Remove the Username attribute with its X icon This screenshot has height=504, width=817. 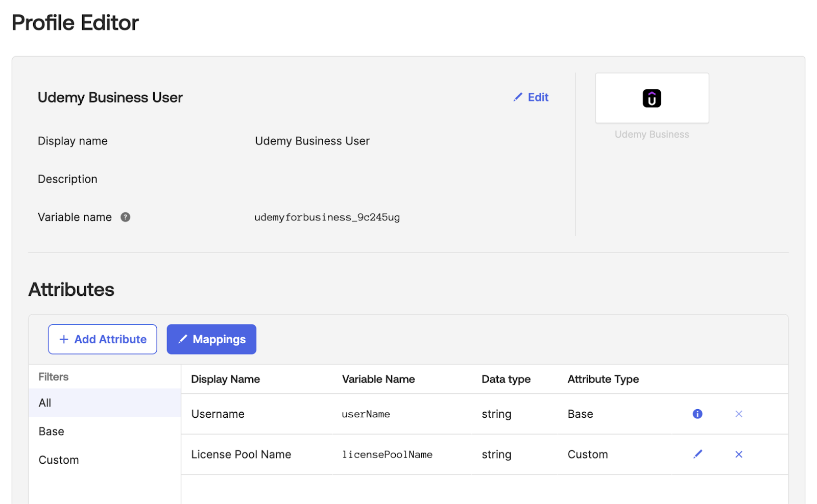738,414
